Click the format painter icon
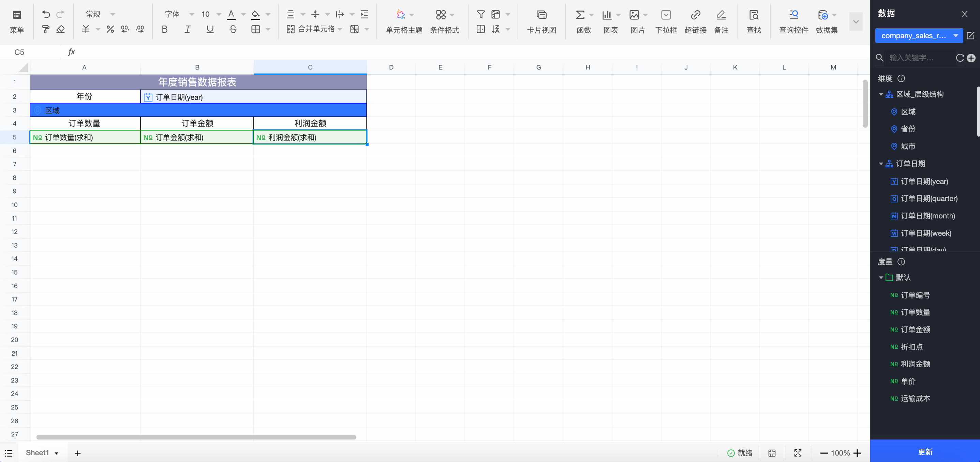Image resolution: width=980 pixels, height=462 pixels. coord(46,29)
